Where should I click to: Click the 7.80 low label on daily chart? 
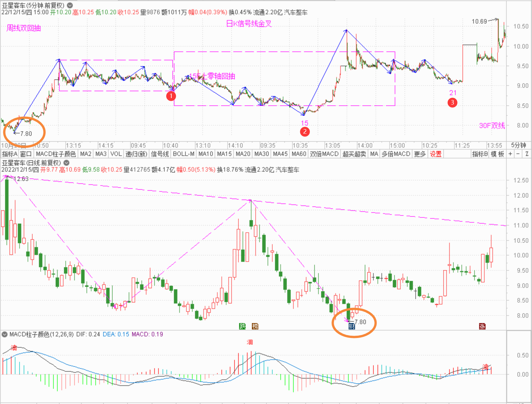[x=360, y=322]
